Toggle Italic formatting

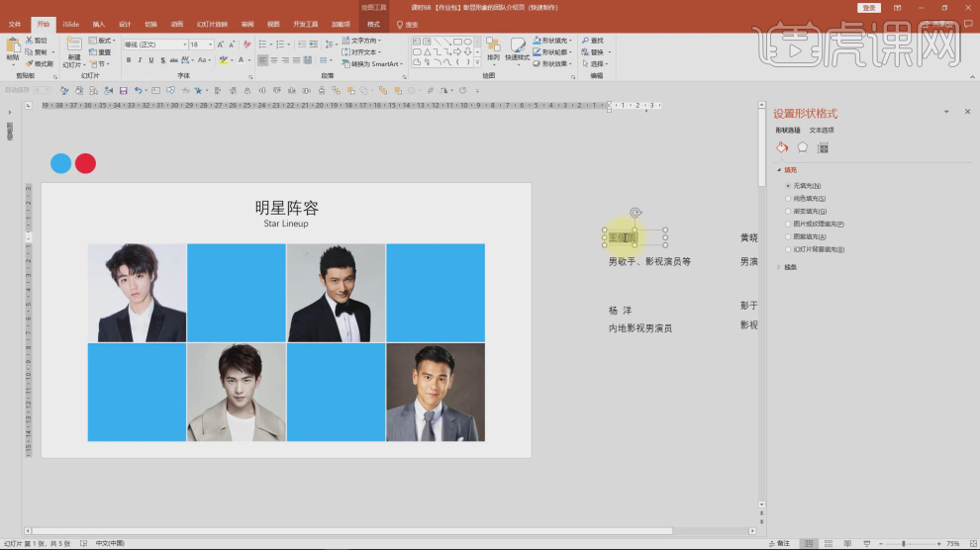140,60
